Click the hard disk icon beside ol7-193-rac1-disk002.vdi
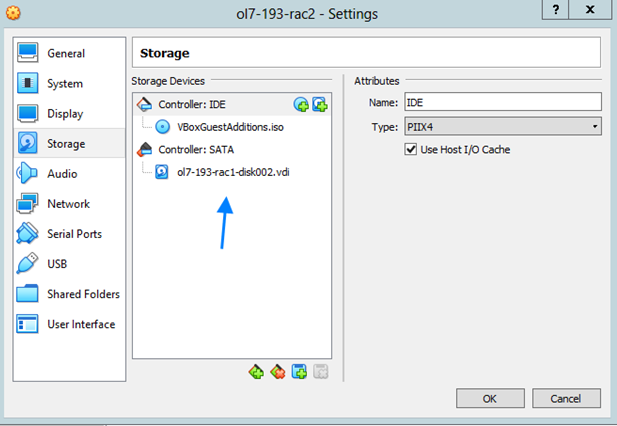 162,172
